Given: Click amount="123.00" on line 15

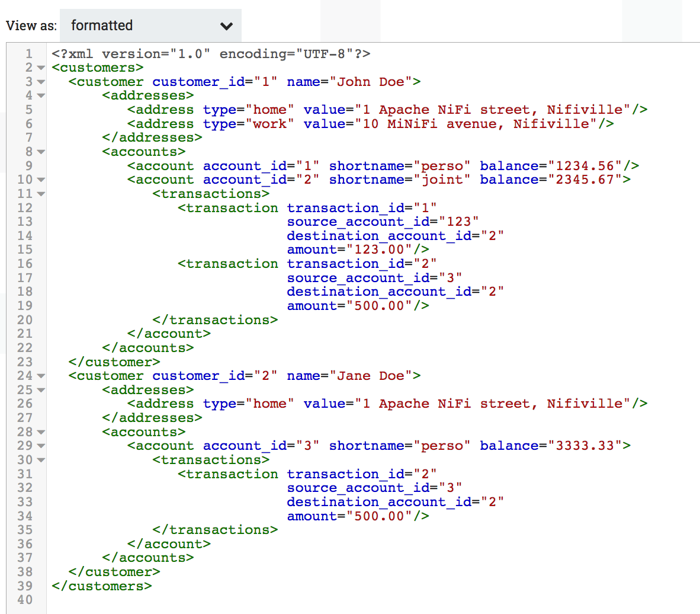Looking at the screenshot, I should [x=349, y=250].
